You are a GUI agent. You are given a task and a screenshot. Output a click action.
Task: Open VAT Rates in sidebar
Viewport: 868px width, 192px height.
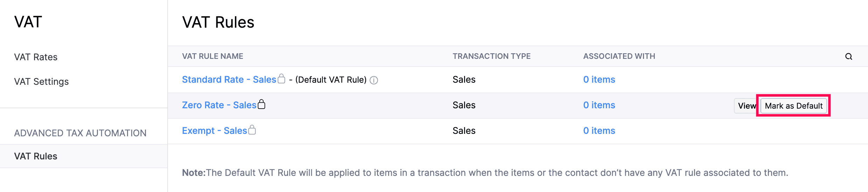click(x=36, y=57)
